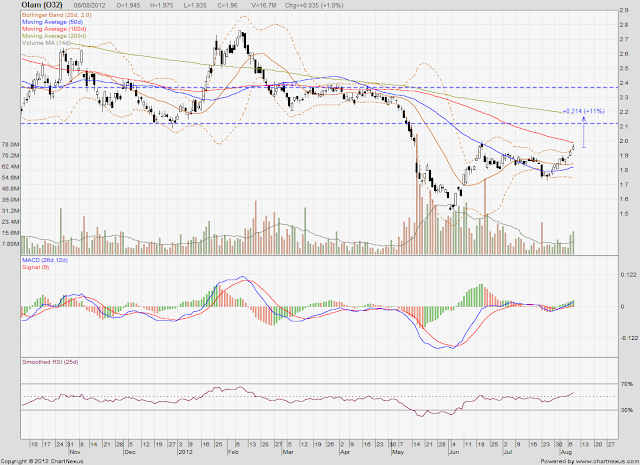Image resolution: width=640 pixels, height=465 pixels.
Task: Click the Copyright © 2012 ChartNexus notice
Action: coord(42,461)
